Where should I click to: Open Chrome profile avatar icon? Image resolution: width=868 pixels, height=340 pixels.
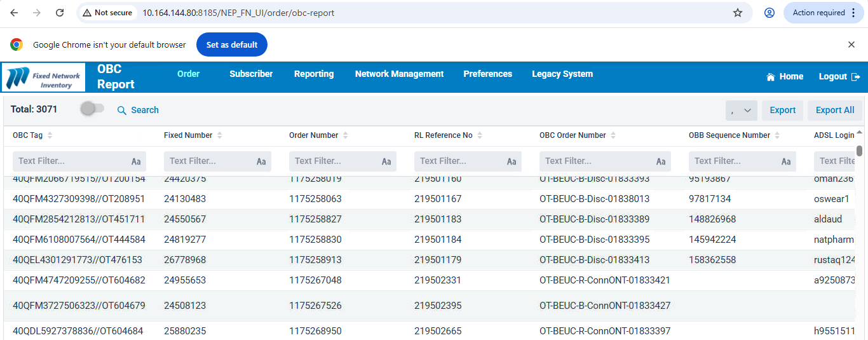tap(770, 13)
